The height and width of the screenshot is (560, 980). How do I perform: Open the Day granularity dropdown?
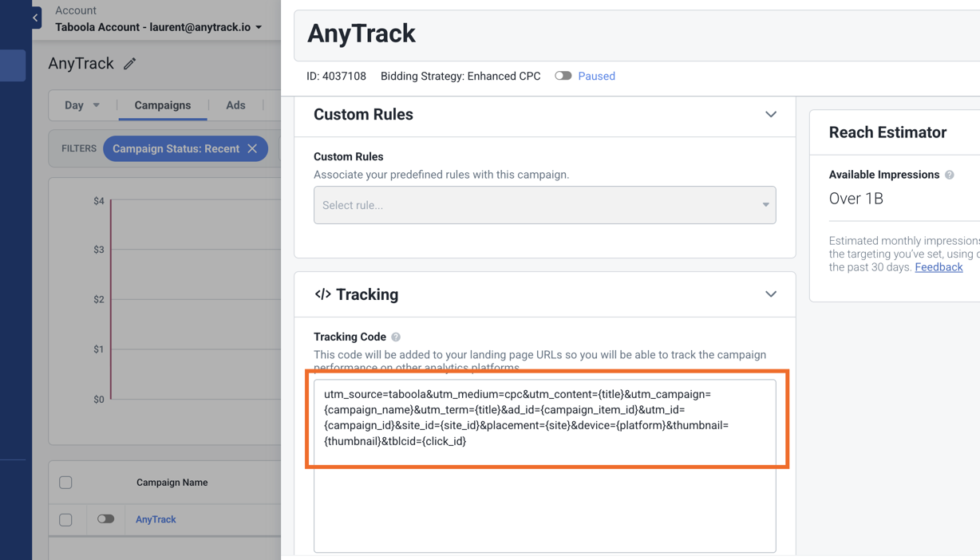coord(82,105)
